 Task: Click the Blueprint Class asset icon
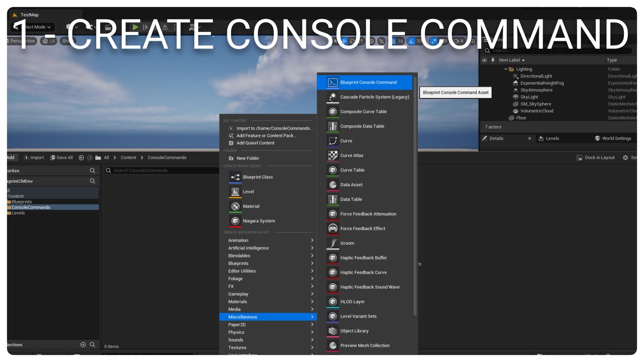click(235, 177)
